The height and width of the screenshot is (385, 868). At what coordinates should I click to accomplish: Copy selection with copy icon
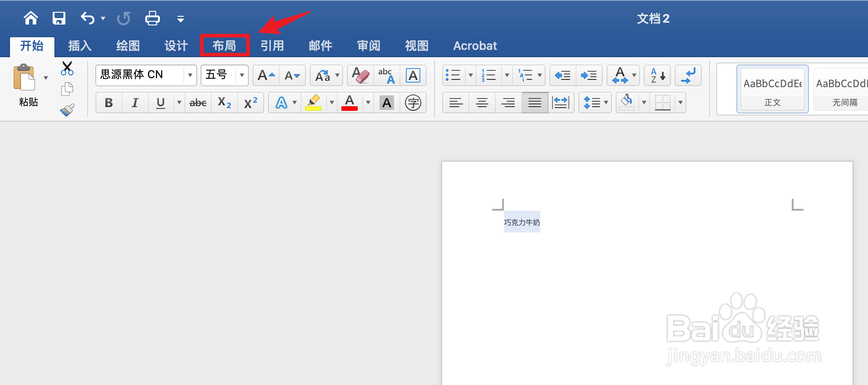tap(67, 89)
